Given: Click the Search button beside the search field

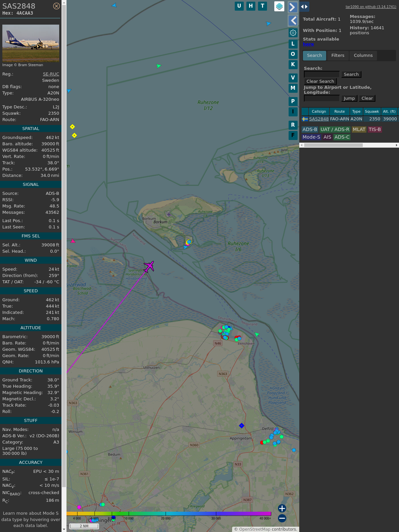Looking at the screenshot, I should (x=351, y=74).
